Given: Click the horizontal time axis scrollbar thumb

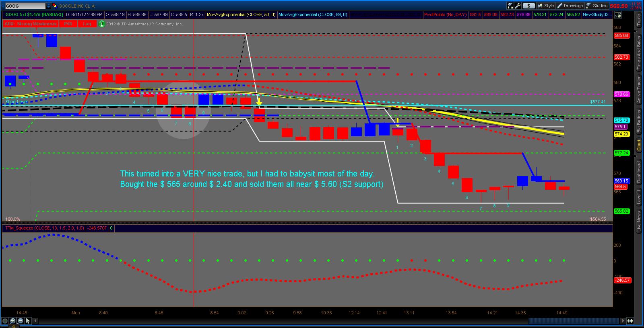Looking at the screenshot, I should pos(574,321).
